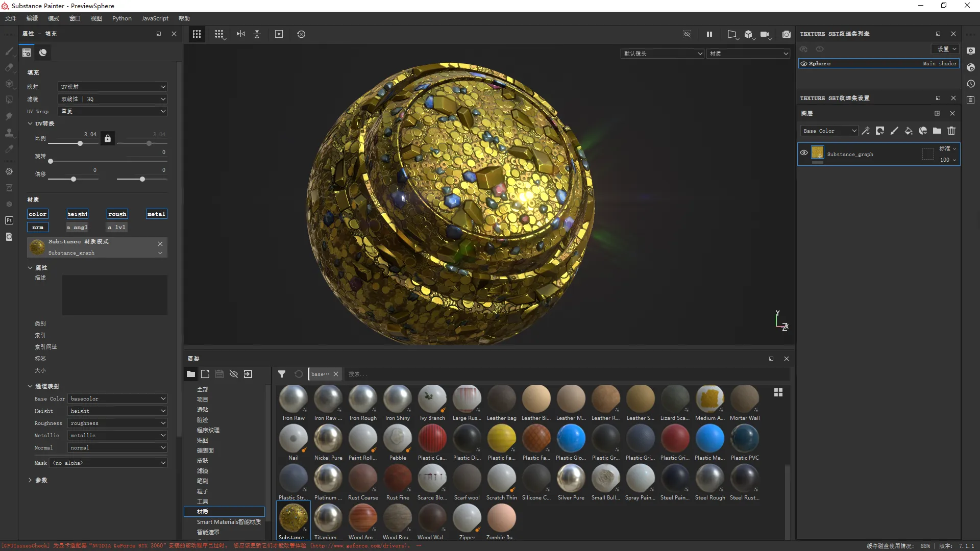This screenshot has width=980, height=551.
Task: Hide the Substance_graph layer with eye icon
Action: (804, 153)
